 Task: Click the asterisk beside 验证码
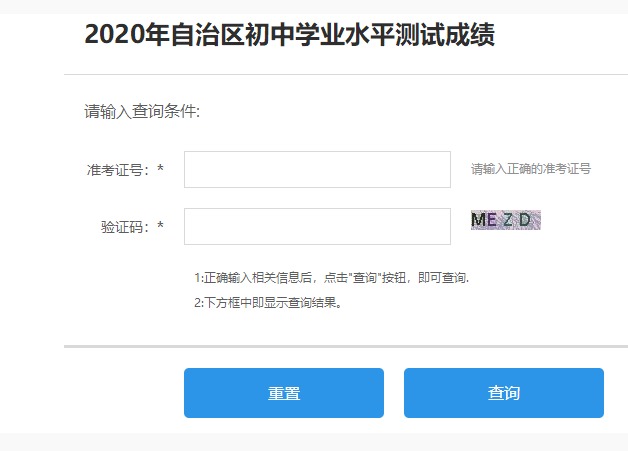pos(160,227)
